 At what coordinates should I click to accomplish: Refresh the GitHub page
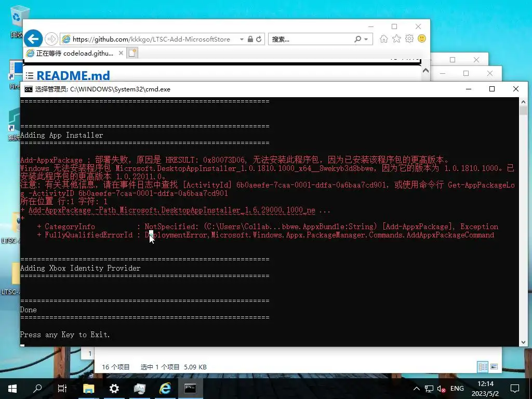tap(259, 39)
